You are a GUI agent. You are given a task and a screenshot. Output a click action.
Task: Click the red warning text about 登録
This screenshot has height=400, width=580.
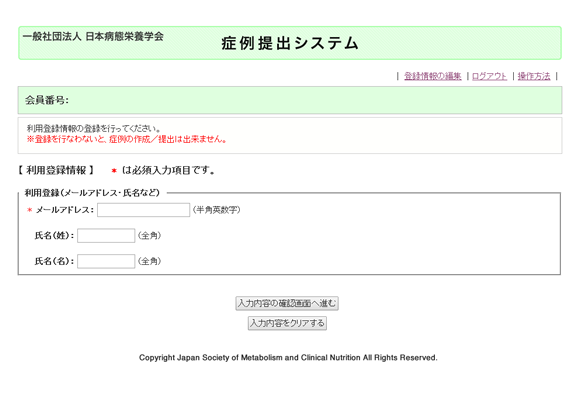[127, 139]
